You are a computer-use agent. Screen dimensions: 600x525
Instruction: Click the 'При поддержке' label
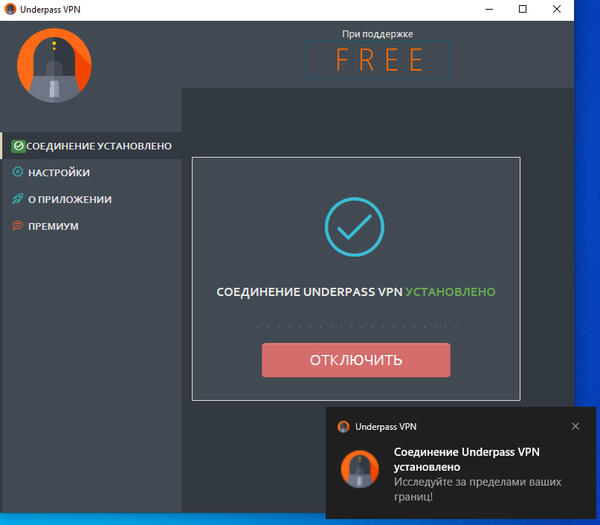tap(377, 34)
